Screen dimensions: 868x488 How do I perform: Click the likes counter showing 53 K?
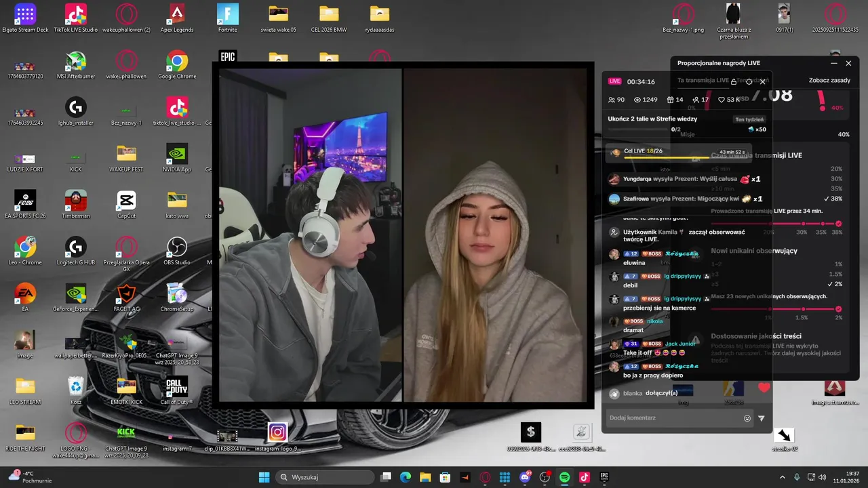(x=729, y=100)
